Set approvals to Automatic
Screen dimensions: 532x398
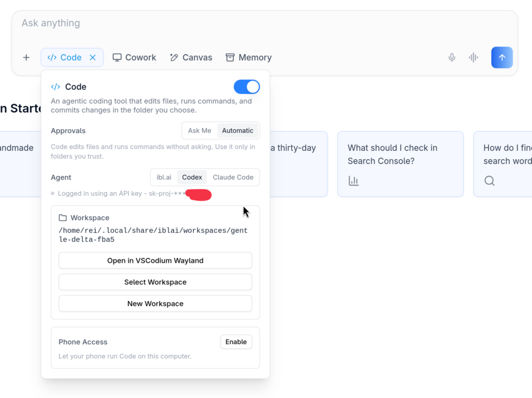coord(237,130)
